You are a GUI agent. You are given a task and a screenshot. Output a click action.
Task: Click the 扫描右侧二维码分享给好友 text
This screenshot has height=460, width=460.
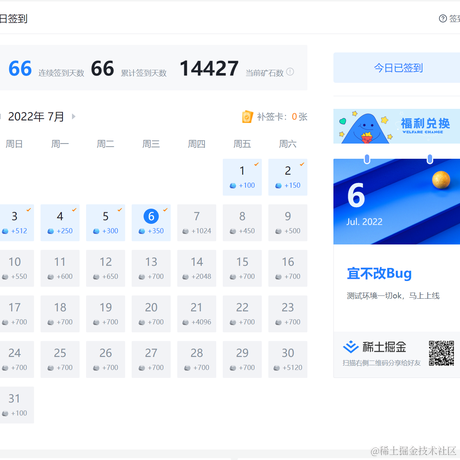(382, 363)
